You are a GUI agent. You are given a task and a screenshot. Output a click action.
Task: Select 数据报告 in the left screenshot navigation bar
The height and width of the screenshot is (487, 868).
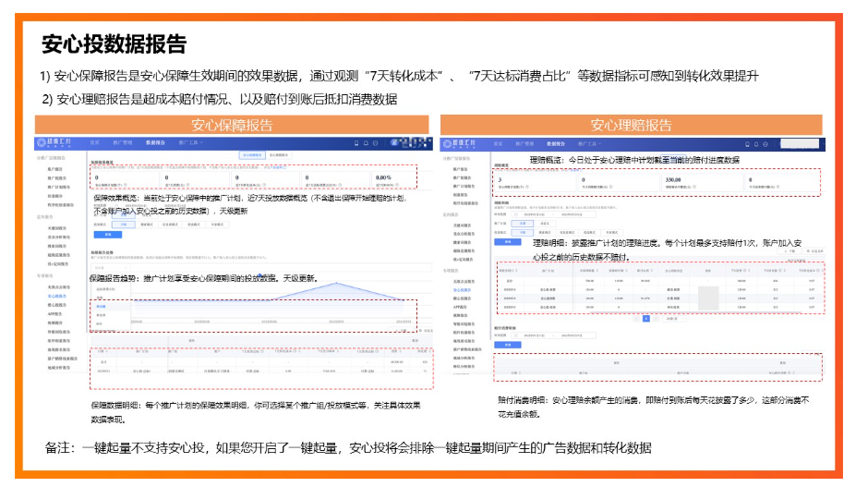[155, 143]
